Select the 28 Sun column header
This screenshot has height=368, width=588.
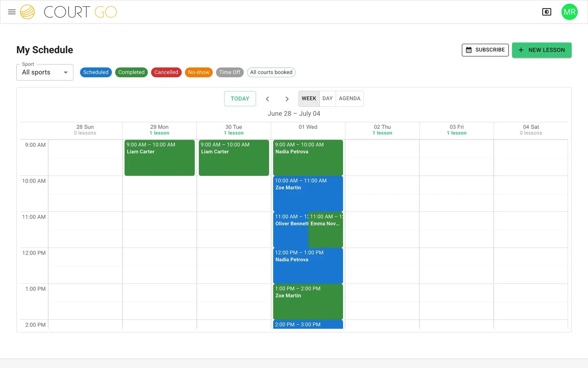click(85, 130)
